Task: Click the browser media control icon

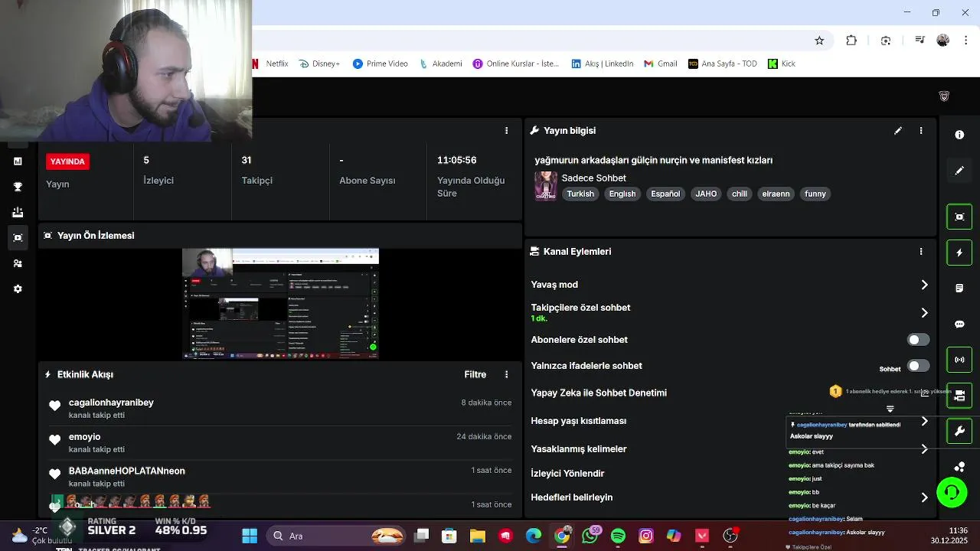Action: pos(920,41)
